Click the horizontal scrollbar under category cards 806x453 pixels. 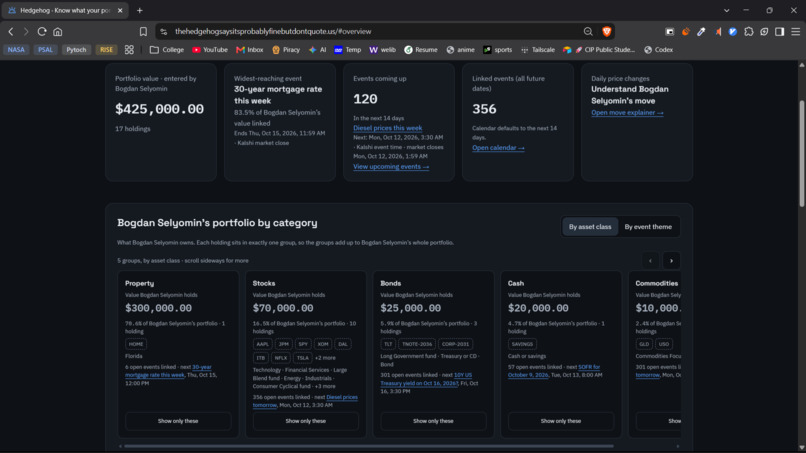369,446
